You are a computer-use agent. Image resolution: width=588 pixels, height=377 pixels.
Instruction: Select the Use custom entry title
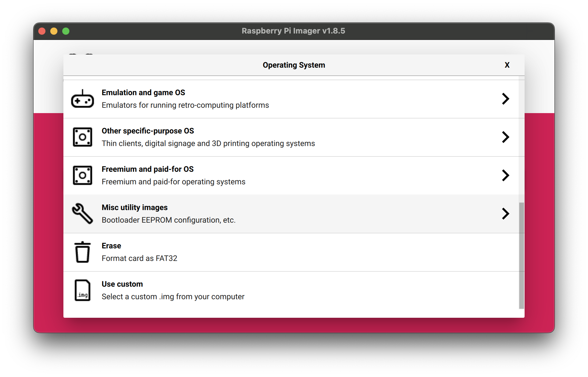(122, 284)
